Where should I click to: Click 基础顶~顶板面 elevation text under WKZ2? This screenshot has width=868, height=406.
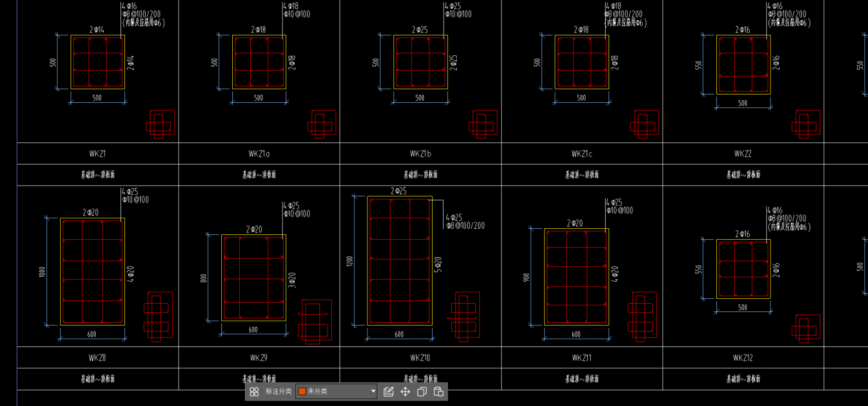pyautogui.click(x=743, y=175)
